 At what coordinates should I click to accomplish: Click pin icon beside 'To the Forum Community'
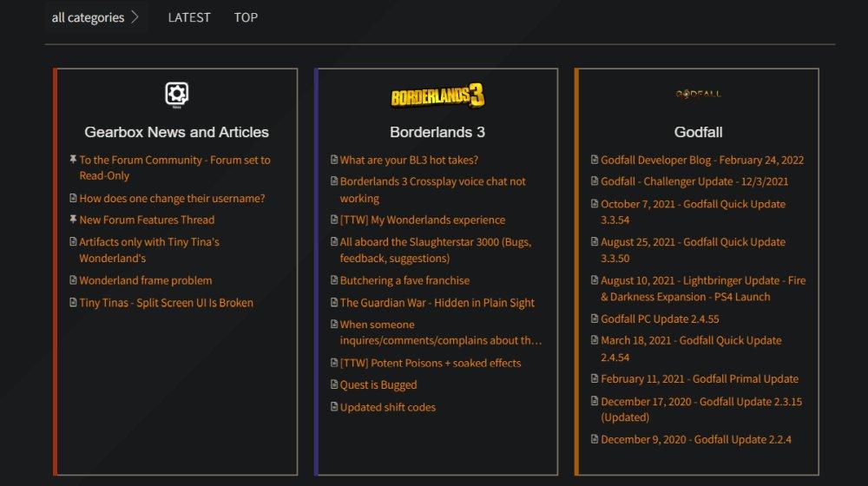coord(73,160)
